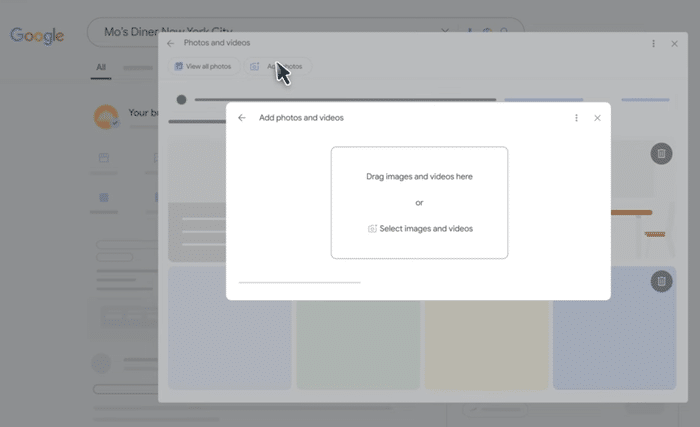Click the Add photos button in the panel

click(277, 67)
